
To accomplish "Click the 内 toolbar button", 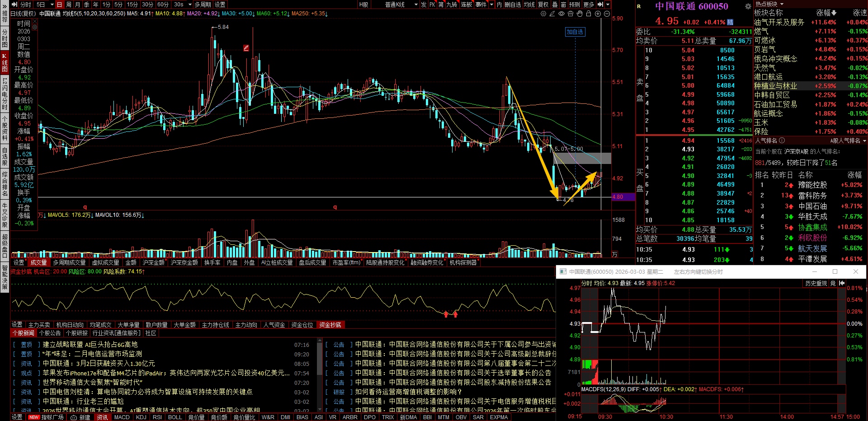I will [x=499, y=5].
